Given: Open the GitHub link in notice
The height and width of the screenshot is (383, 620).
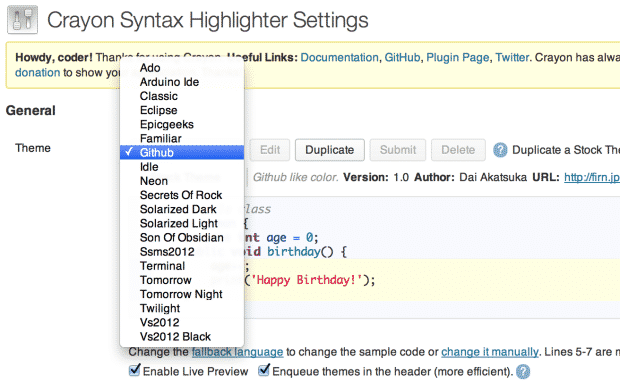Looking at the screenshot, I should pyautogui.click(x=402, y=58).
